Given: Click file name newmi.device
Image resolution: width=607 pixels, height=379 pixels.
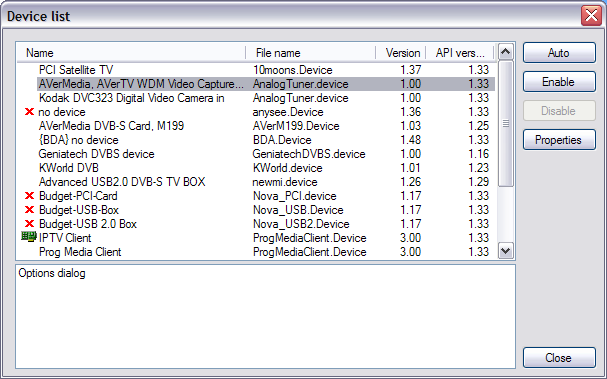Looking at the screenshot, I should (x=285, y=182).
